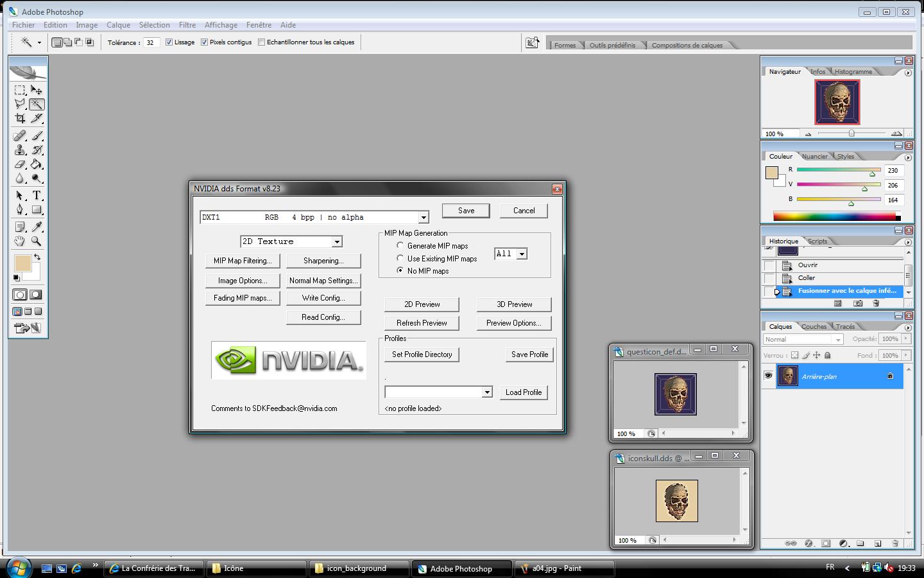This screenshot has width=924, height=578.
Task: Toggle snapshot box beside Ouvrir history row
Action: (x=769, y=265)
